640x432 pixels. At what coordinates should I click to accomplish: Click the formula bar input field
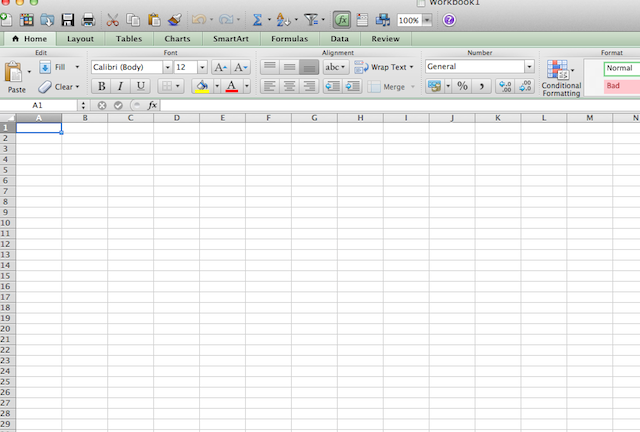pyautogui.click(x=400, y=105)
